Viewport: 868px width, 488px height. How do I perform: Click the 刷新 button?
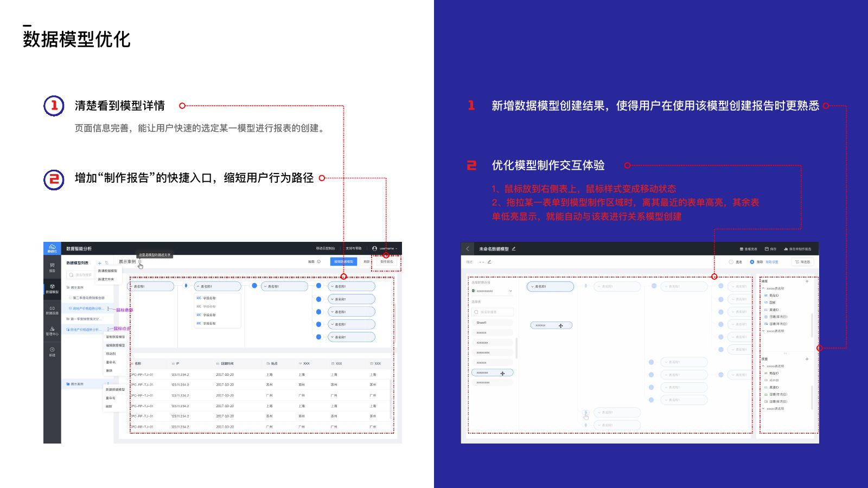tap(367, 261)
